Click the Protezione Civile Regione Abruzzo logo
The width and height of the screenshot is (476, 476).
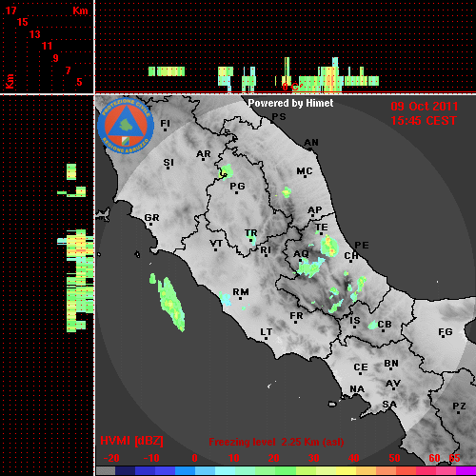[x=126, y=126]
